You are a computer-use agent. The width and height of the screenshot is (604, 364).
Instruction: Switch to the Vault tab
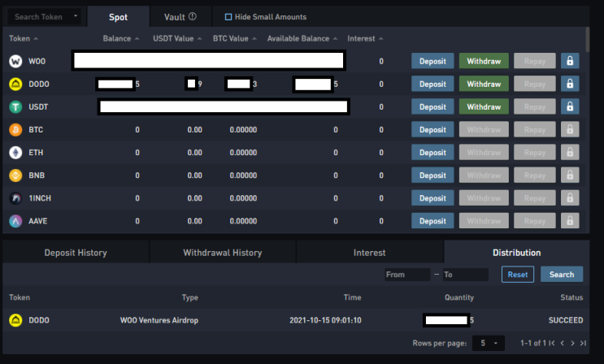point(180,17)
